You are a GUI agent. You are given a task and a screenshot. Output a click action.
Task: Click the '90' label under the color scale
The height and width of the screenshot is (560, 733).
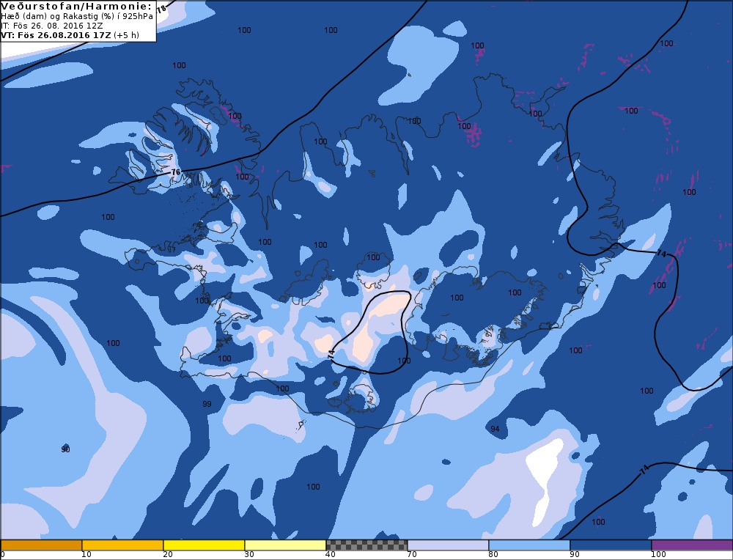(x=575, y=555)
